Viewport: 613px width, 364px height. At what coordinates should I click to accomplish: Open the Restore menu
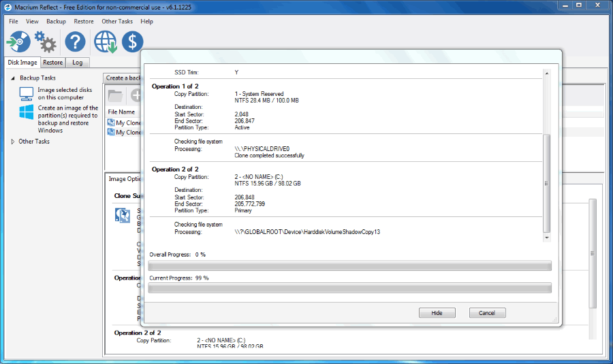84,22
